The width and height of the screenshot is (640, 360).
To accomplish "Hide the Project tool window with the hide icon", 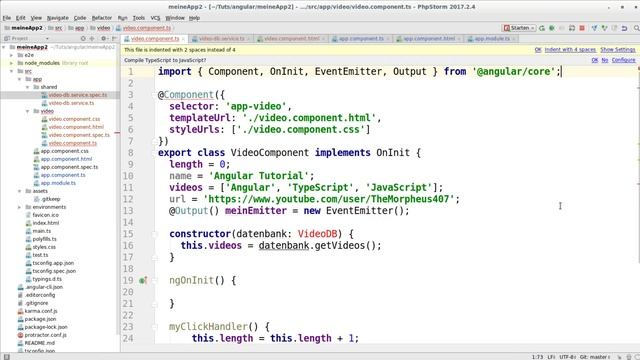I will click(114, 38).
